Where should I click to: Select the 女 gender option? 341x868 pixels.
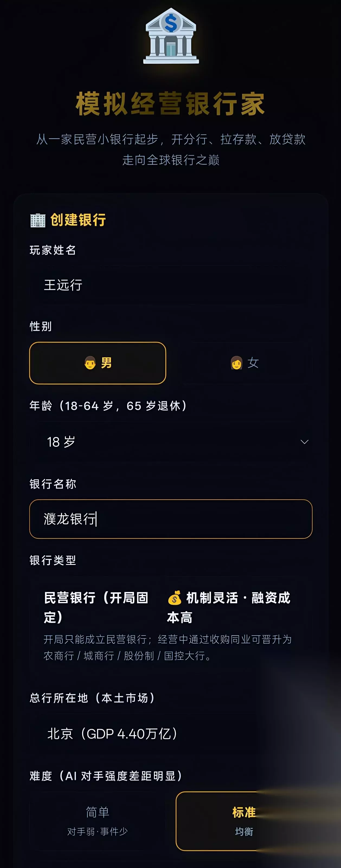(x=245, y=363)
